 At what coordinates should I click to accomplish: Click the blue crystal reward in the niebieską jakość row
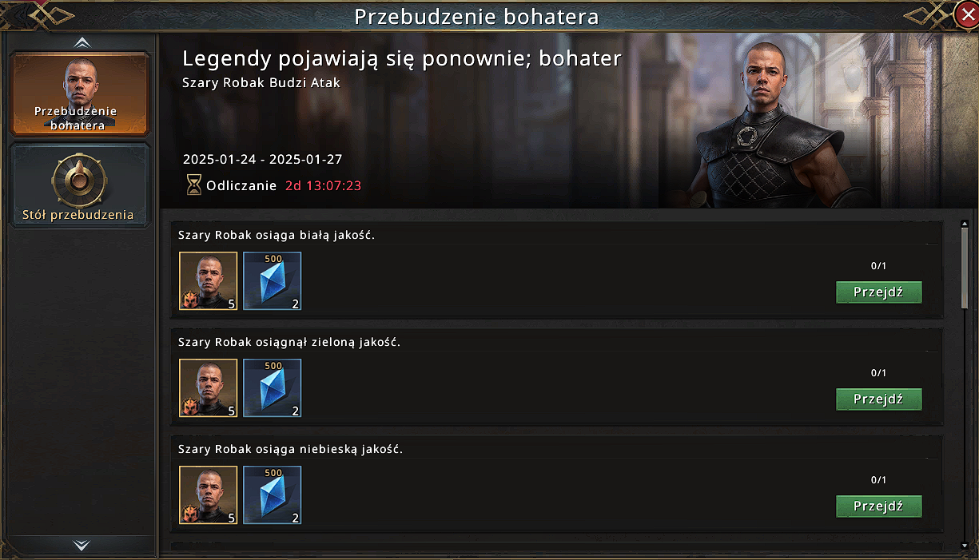(x=273, y=495)
